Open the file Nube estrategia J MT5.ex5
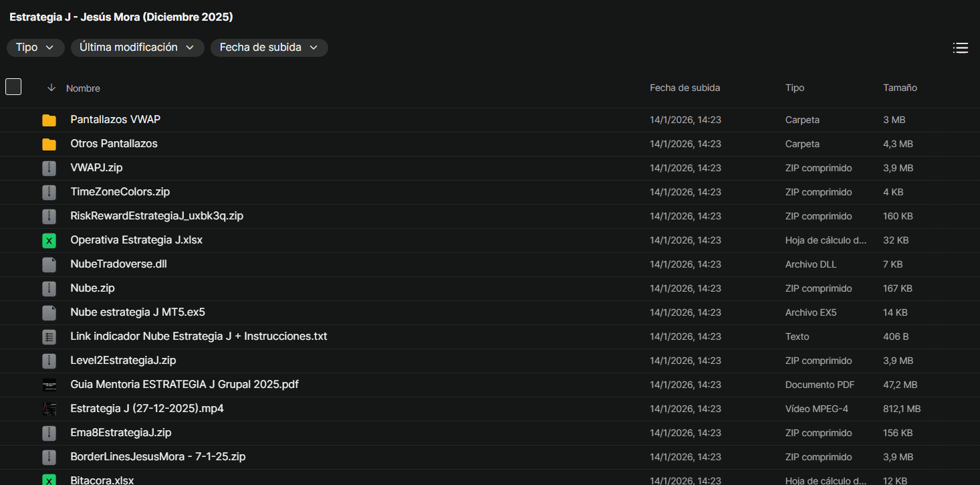 click(x=137, y=312)
